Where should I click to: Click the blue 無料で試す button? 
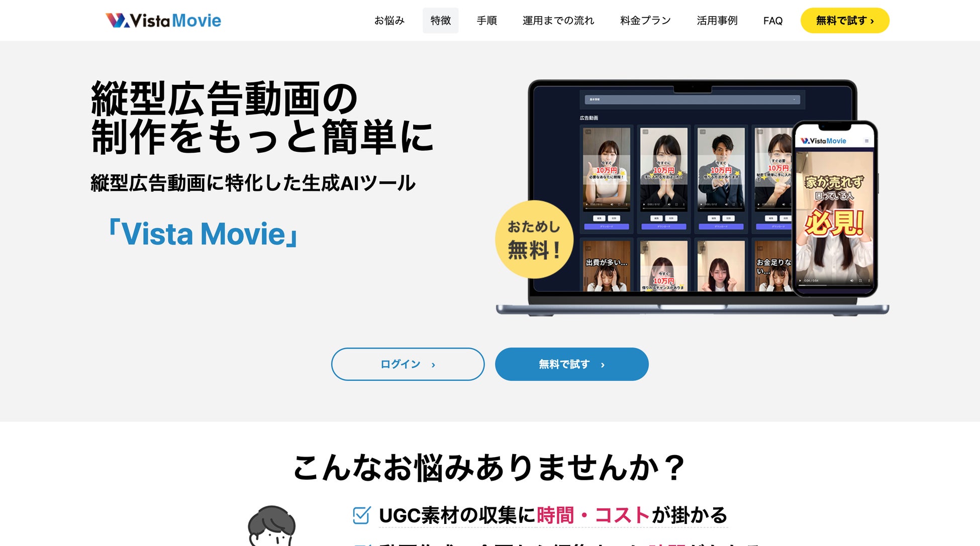[571, 364]
